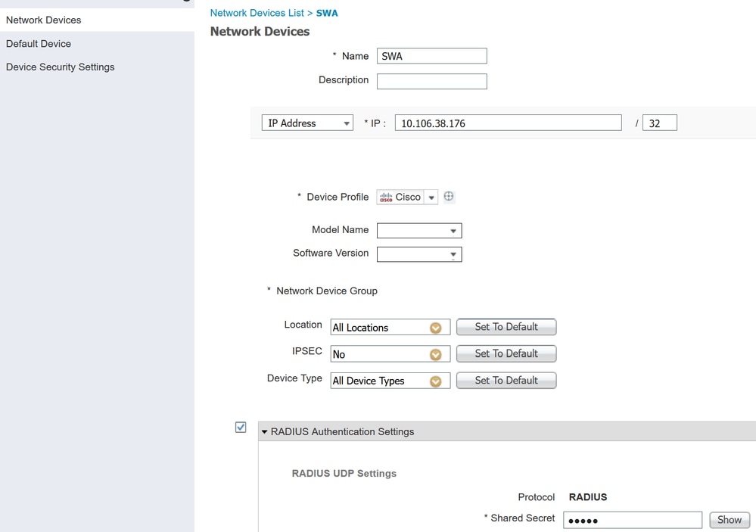Click the Shared Secret password field
Image resolution: width=756 pixels, height=532 pixels.
pos(633,520)
